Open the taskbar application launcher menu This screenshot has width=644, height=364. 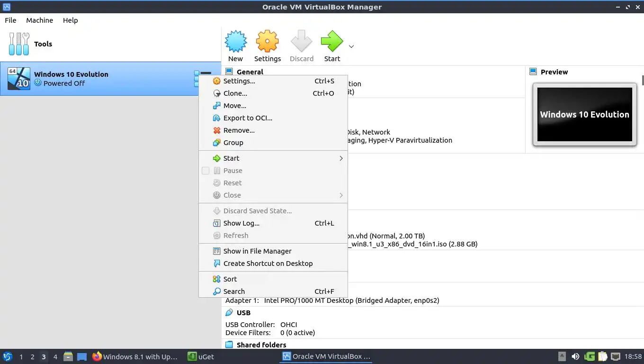point(8,356)
